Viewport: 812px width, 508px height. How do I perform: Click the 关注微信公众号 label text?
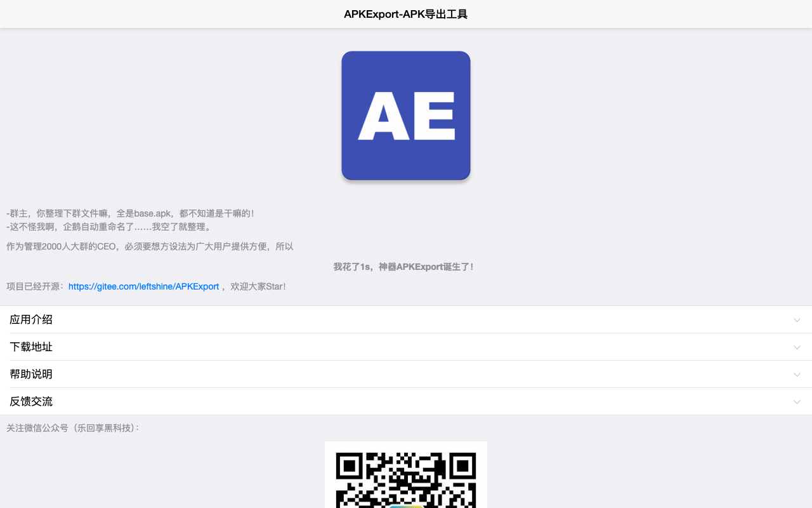click(x=73, y=428)
